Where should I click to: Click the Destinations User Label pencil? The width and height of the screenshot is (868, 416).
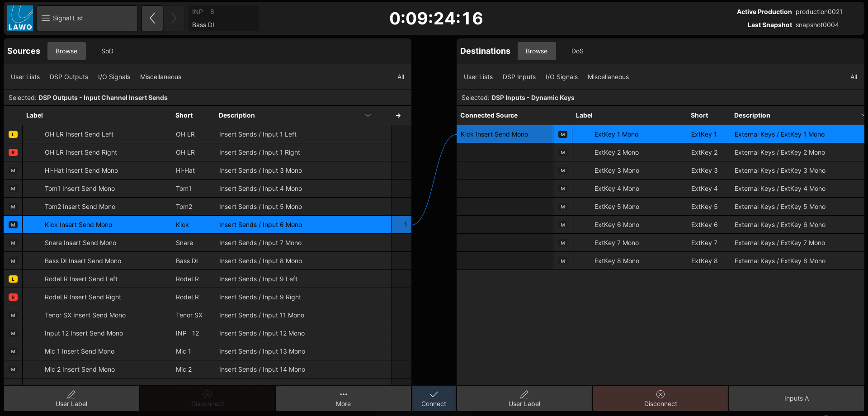tap(524, 398)
